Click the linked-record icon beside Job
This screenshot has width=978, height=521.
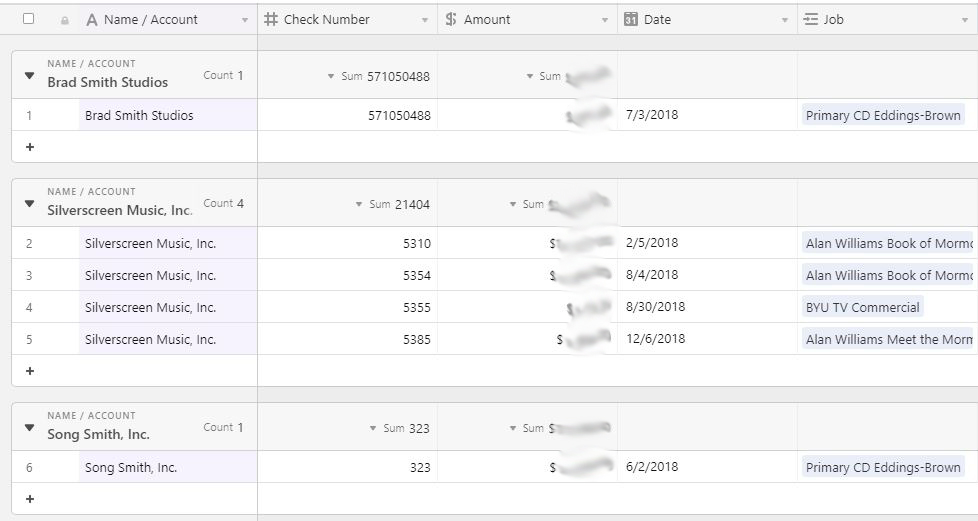[x=811, y=19]
